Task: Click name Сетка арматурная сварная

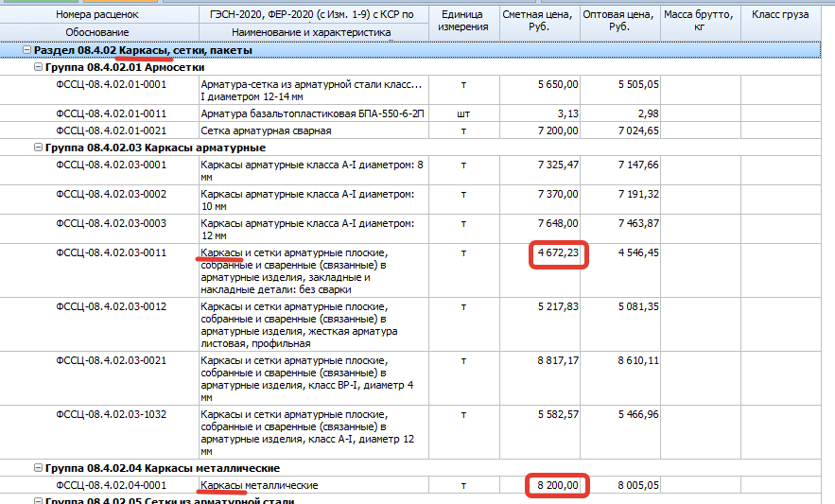Action: [x=266, y=130]
